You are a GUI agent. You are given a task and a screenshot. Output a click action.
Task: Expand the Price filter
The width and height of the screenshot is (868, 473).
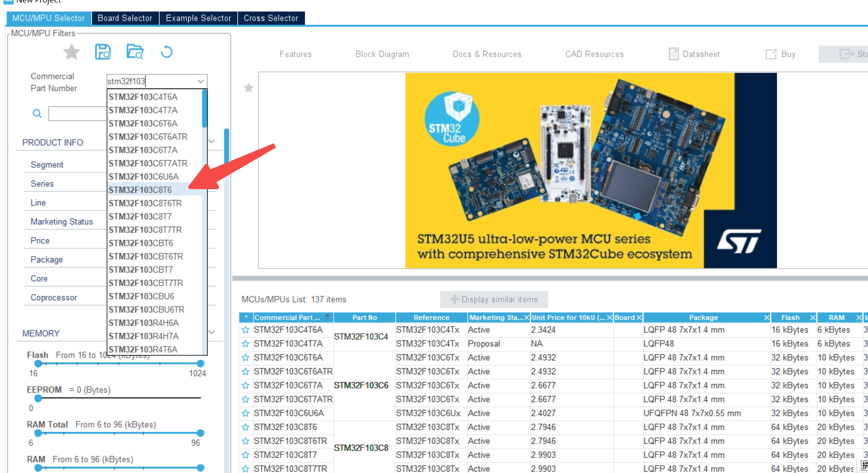click(40, 241)
